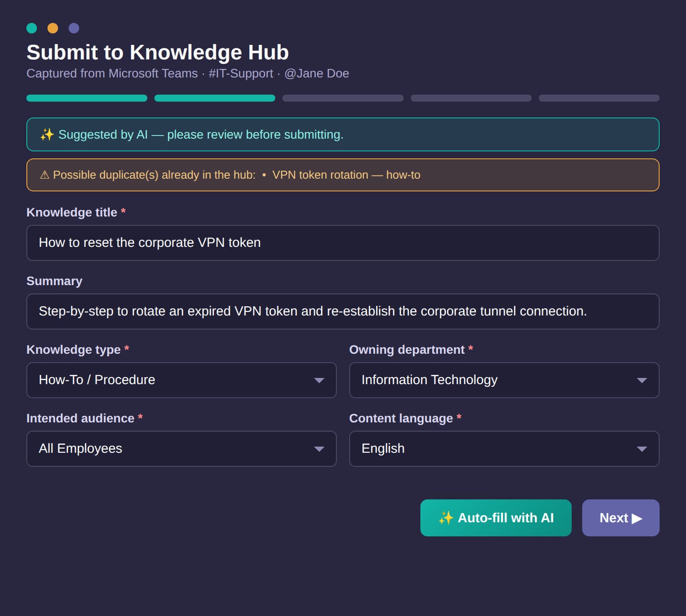The height and width of the screenshot is (616, 686).
Task: Click the first progress step bar
Action: pos(87,98)
